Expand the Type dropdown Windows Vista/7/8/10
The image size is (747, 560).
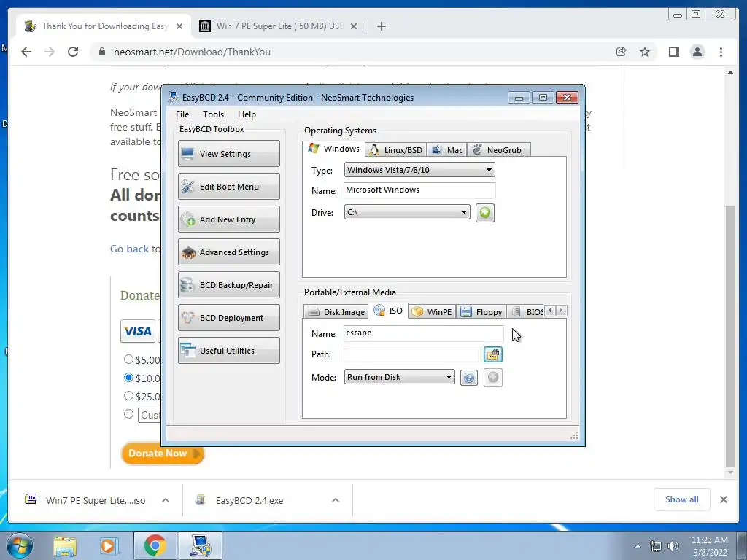click(x=419, y=170)
